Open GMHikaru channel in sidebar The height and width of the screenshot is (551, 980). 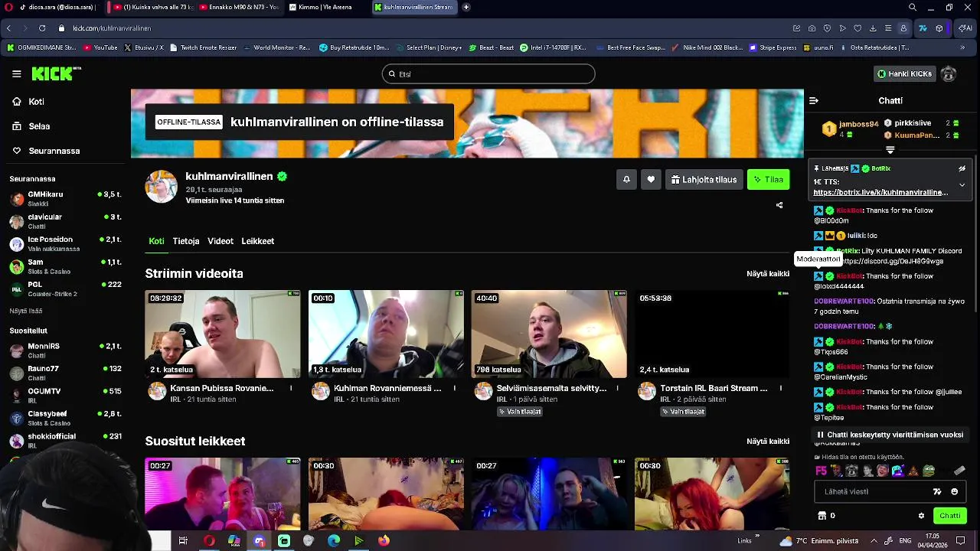(x=66, y=199)
